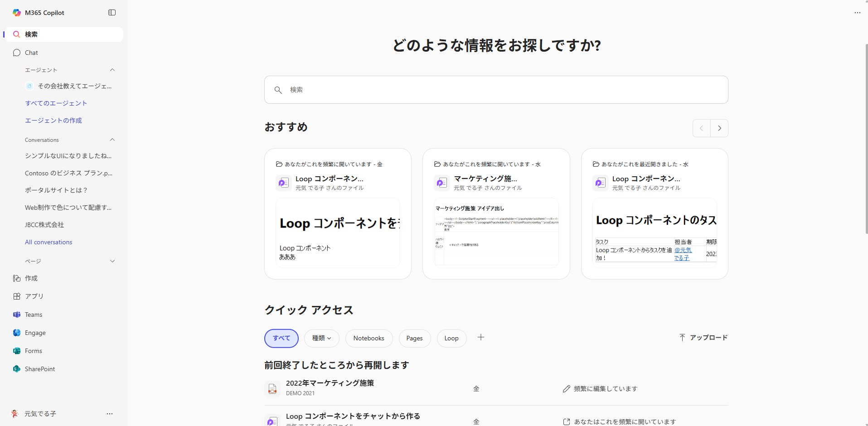The height and width of the screenshot is (426, 868).
Task: Show next recommended items arrow
Action: click(x=719, y=128)
